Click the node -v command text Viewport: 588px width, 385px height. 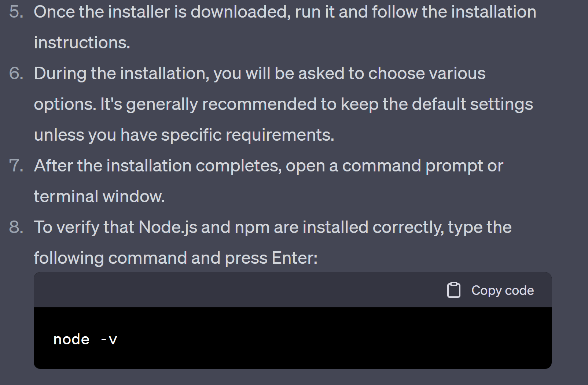85,339
